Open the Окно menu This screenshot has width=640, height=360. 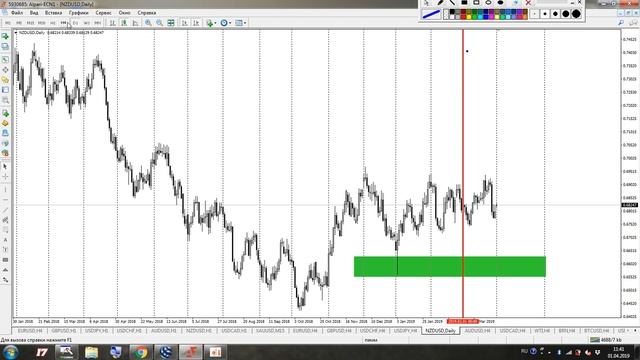[x=124, y=13]
